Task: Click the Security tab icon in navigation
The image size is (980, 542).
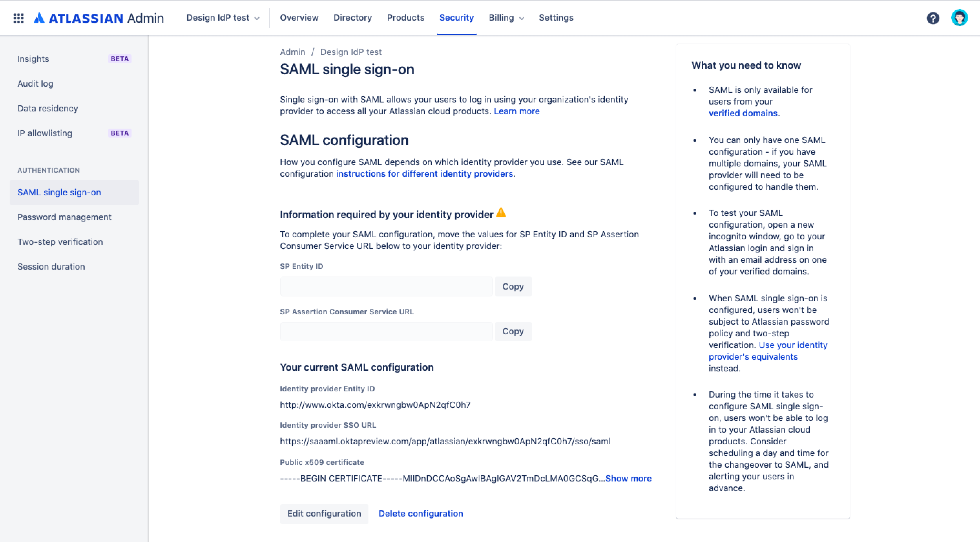Action: [x=457, y=17]
